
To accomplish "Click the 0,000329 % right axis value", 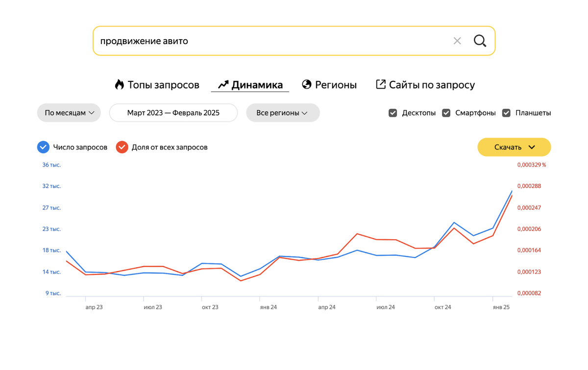I will (x=532, y=165).
